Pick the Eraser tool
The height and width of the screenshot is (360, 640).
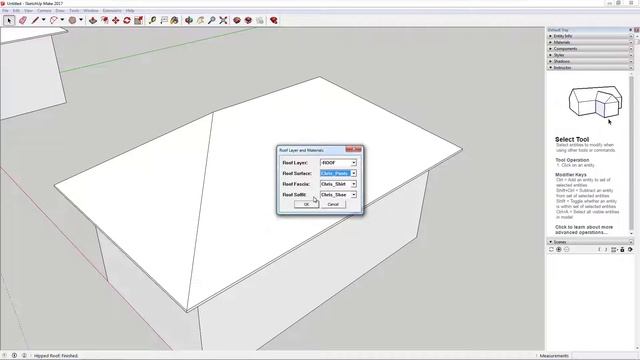pyautogui.click(x=22, y=20)
